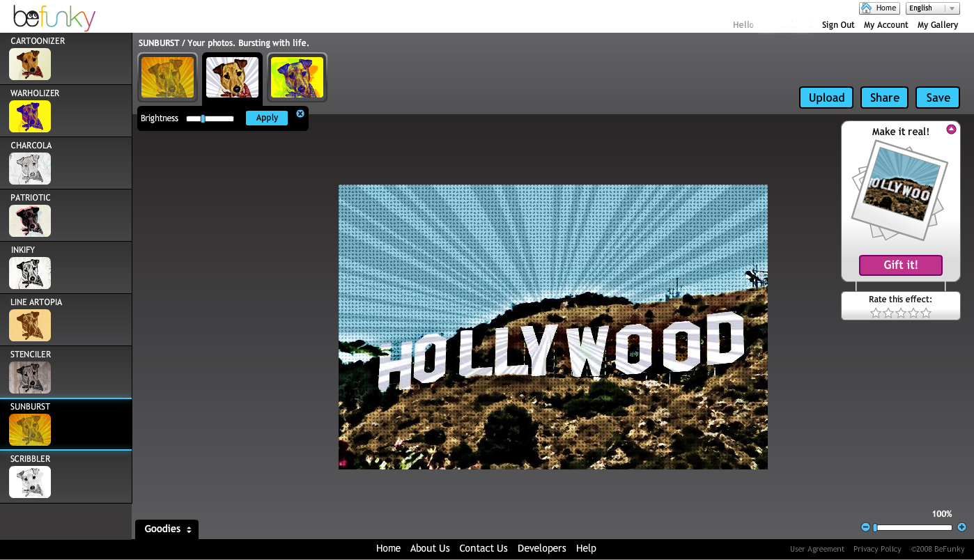Expand the Goodies menu
This screenshot has height=560, width=974.
pos(167,529)
